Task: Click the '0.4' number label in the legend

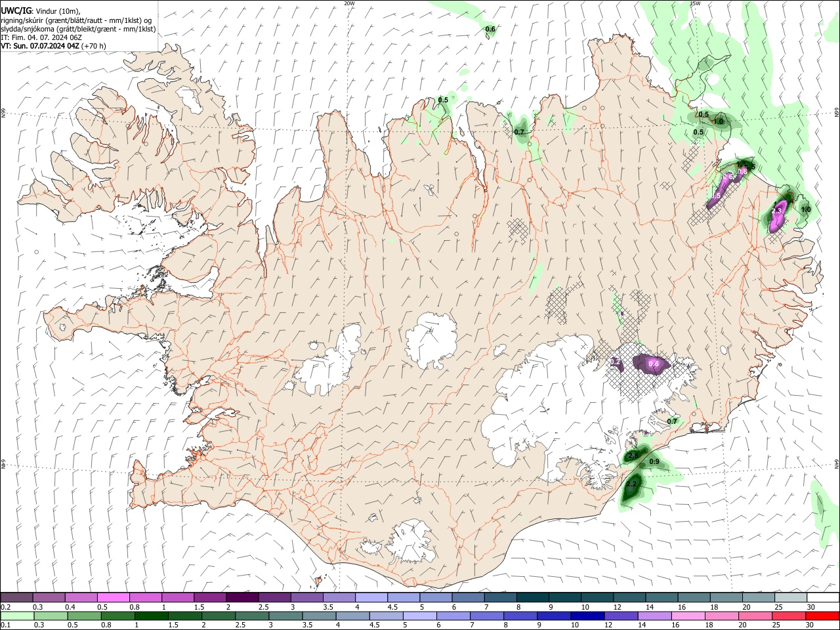Action: point(70,607)
